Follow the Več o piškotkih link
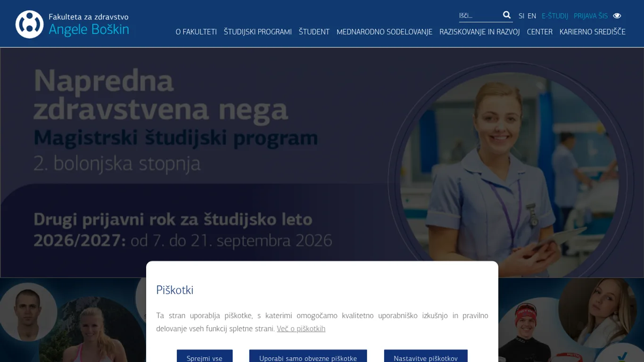Screen dimensions: 644x362 pyautogui.click(x=301, y=329)
